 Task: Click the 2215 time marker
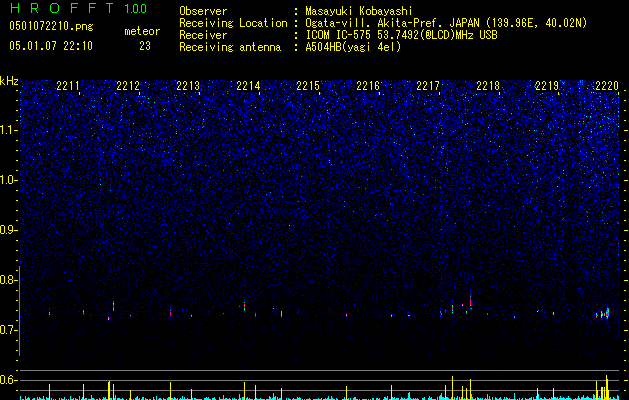[308, 86]
